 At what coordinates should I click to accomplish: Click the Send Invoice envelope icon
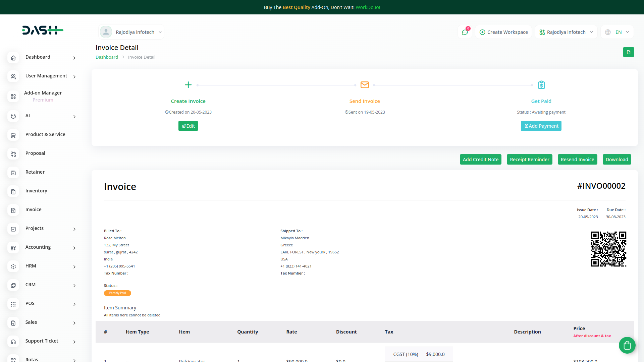[x=365, y=85]
